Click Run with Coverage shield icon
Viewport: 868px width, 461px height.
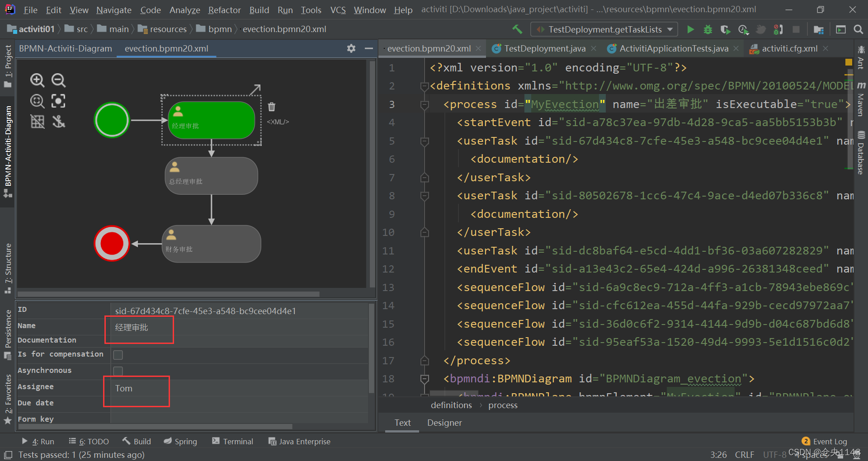(x=725, y=29)
